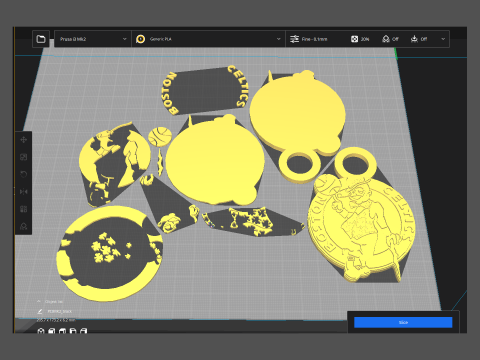Click the pencil icon to rename job
The width and height of the screenshot is (480, 360).
(x=40, y=311)
